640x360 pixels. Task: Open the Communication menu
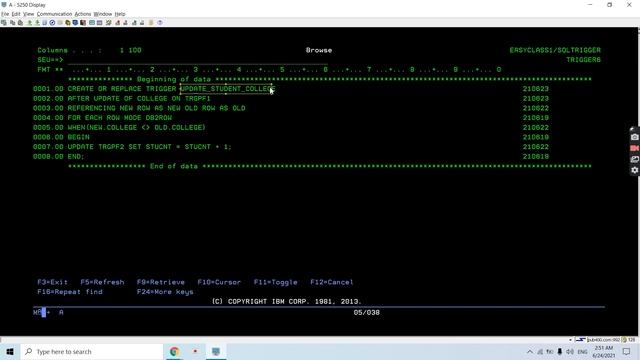tap(54, 14)
